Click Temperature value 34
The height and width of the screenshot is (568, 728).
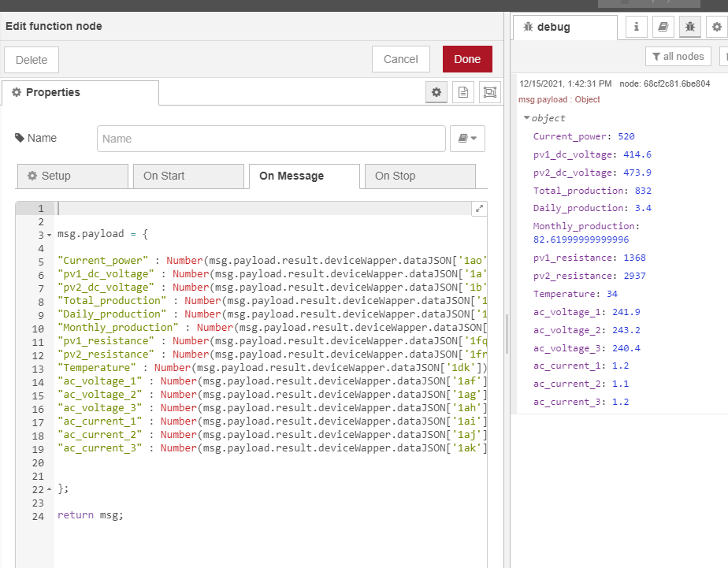[612, 294]
